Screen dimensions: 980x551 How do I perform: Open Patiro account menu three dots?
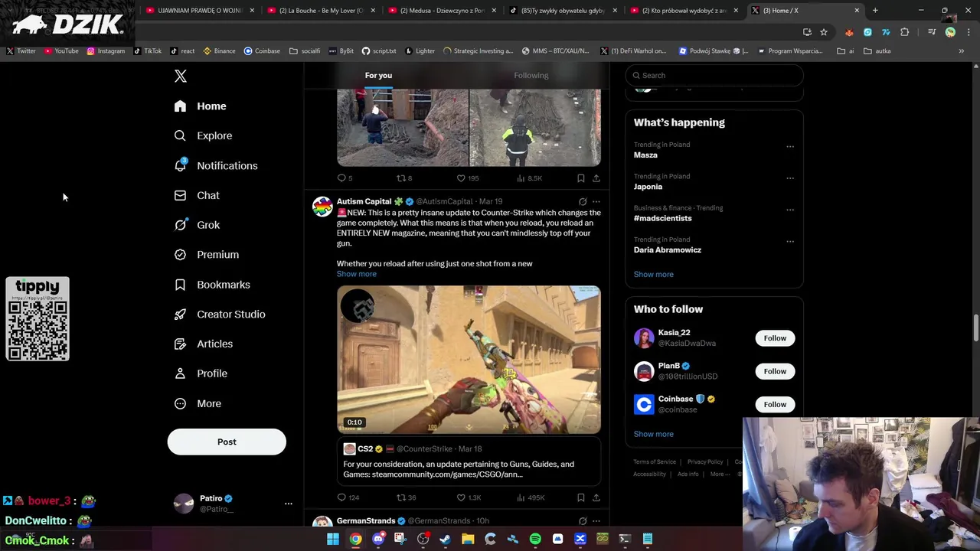pos(289,504)
